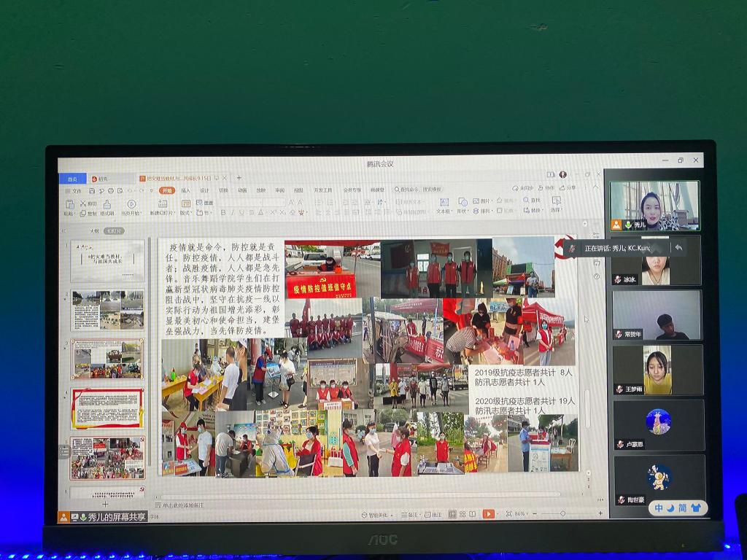
Task: Select the Start (开始) ribbon tab
Action: pos(167,190)
